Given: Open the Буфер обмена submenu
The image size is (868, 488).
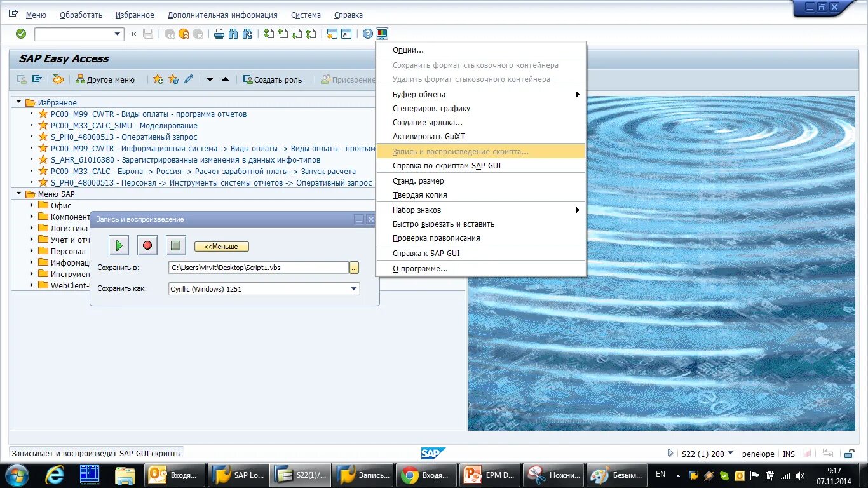Looking at the screenshot, I should tap(480, 95).
